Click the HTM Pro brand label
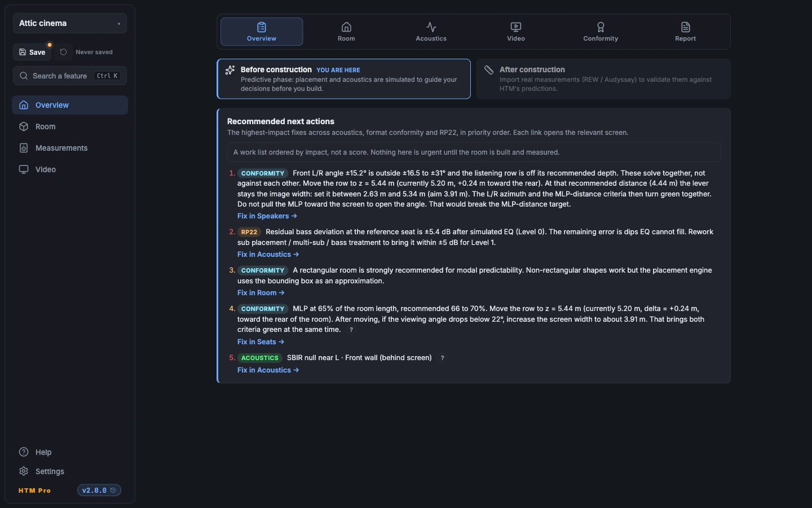 coord(34,491)
